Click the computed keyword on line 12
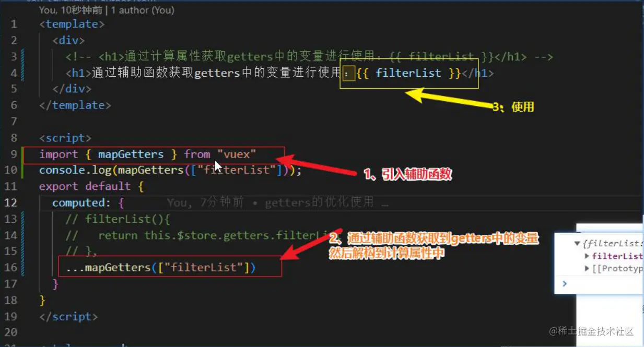 [x=78, y=202]
